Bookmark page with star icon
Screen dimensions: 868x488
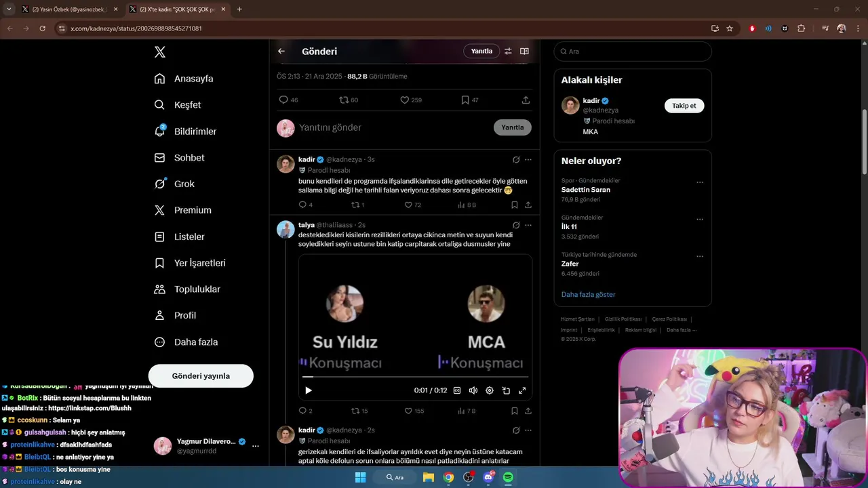click(x=730, y=28)
